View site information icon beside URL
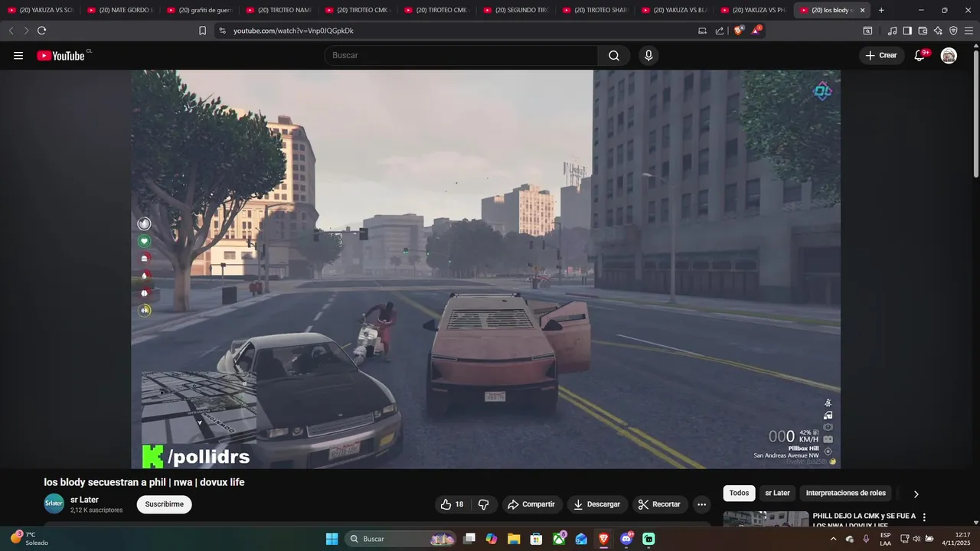The image size is (980, 551). [222, 31]
